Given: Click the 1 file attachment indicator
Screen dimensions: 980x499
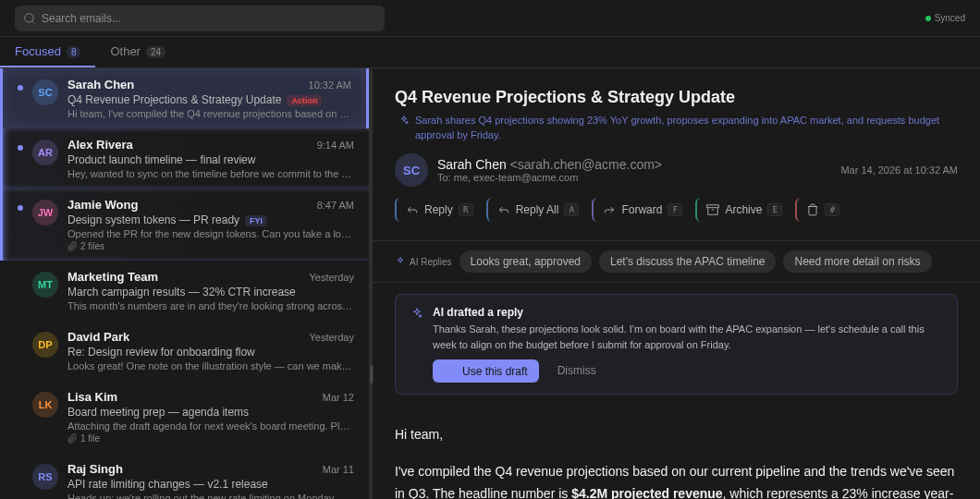Looking at the screenshot, I should [84, 438].
